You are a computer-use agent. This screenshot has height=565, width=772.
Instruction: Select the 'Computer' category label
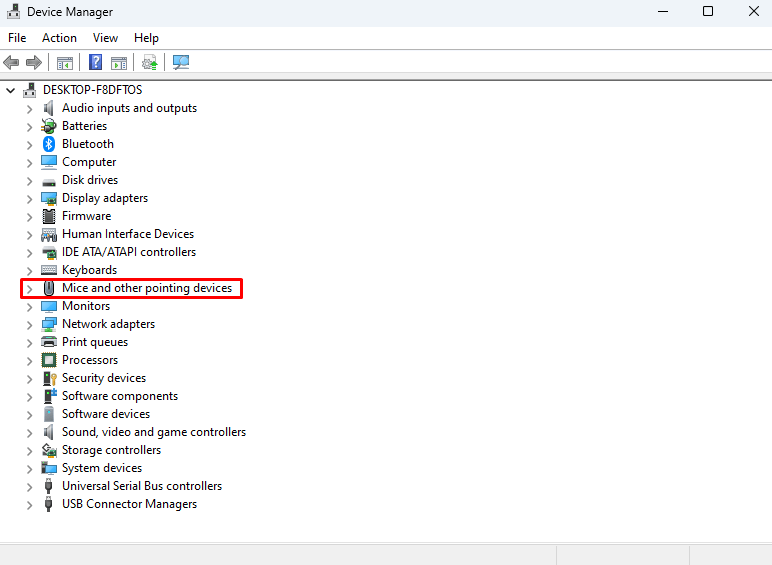89,162
